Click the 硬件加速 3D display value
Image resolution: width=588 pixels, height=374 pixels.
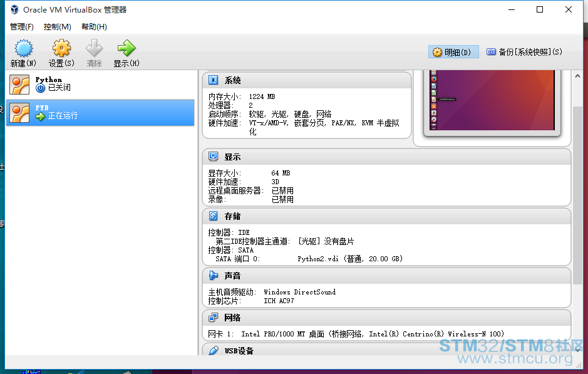(x=276, y=182)
